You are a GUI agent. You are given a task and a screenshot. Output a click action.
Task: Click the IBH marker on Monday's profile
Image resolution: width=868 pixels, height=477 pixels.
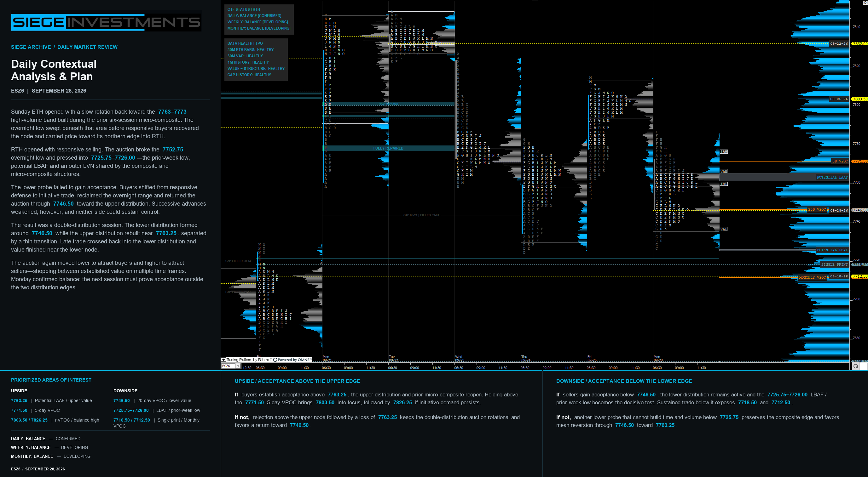click(x=724, y=152)
